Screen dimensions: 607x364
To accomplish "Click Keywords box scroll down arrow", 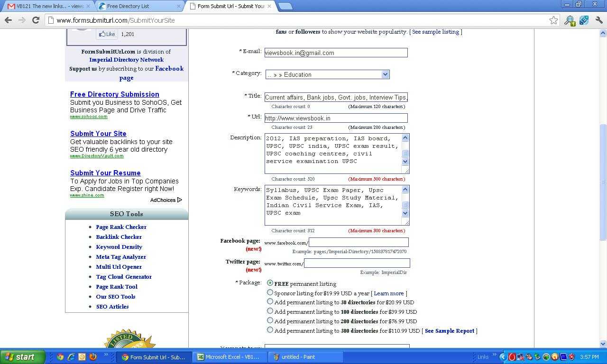I will [x=405, y=213].
